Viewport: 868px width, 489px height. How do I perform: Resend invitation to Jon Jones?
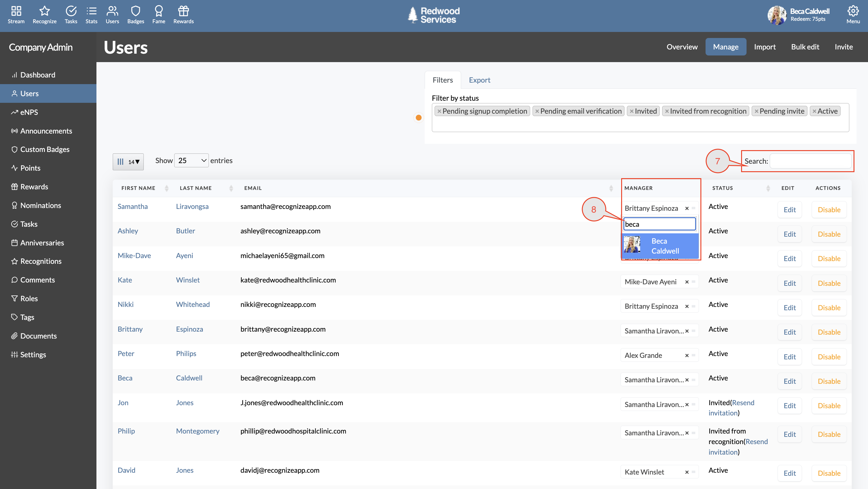(731, 408)
